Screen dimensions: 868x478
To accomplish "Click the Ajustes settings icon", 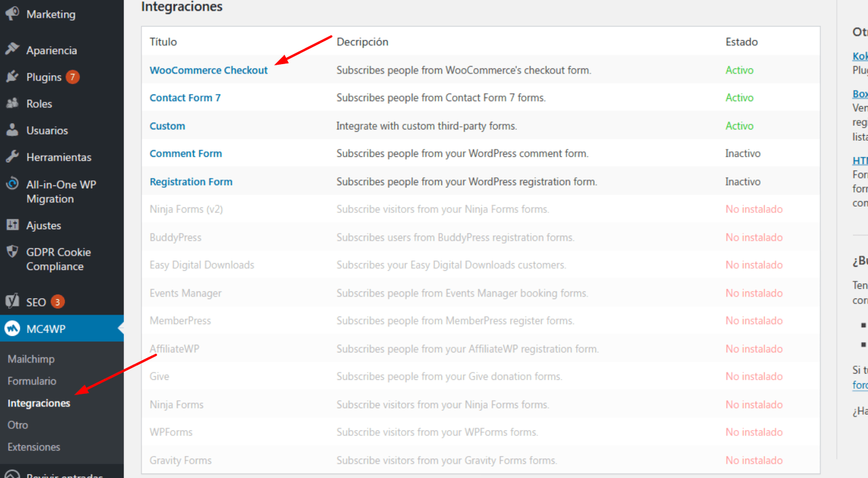I will (12, 225).
